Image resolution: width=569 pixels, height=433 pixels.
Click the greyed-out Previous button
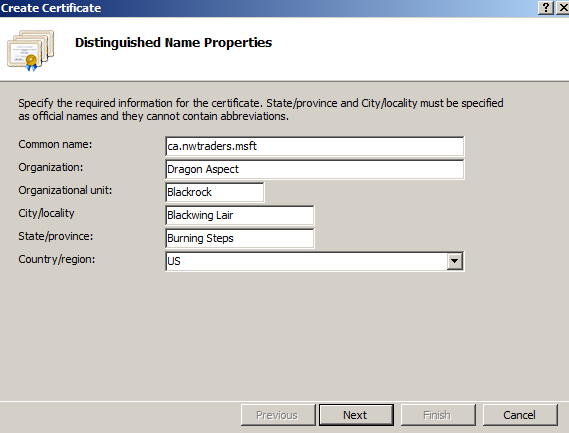tap(278, 415)
